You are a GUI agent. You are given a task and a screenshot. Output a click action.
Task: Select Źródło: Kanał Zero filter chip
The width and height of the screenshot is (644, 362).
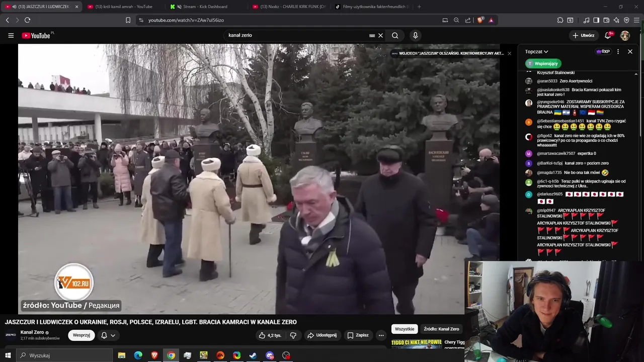click(441, 329)
